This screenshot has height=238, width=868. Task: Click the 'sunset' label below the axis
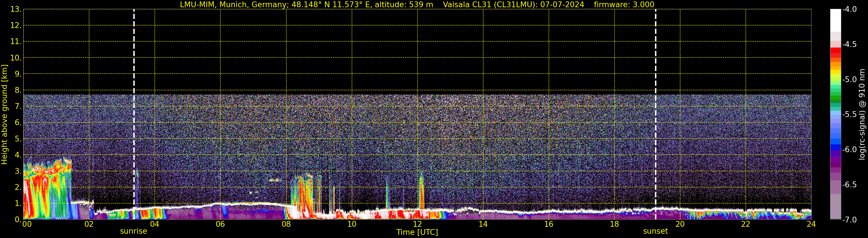coord(655,231)
